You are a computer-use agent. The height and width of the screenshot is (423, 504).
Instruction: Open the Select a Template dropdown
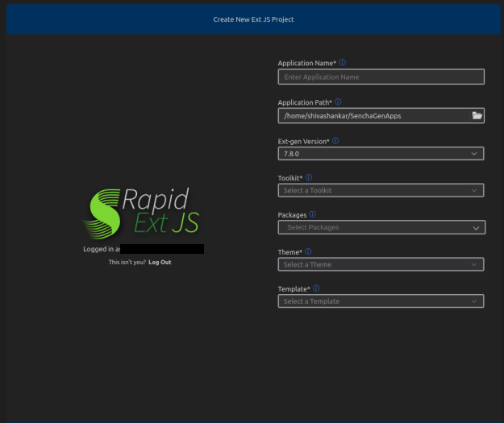(x=381, y=301)
